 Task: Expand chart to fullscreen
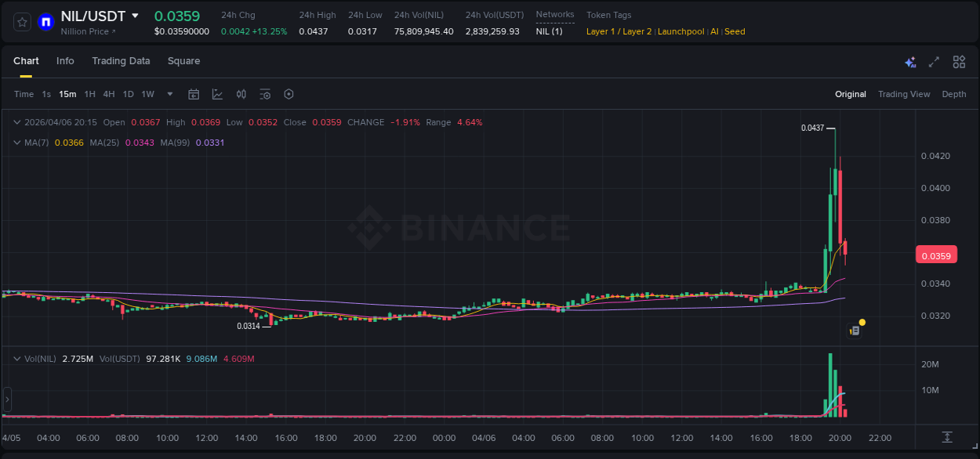[x=934, y=62]
